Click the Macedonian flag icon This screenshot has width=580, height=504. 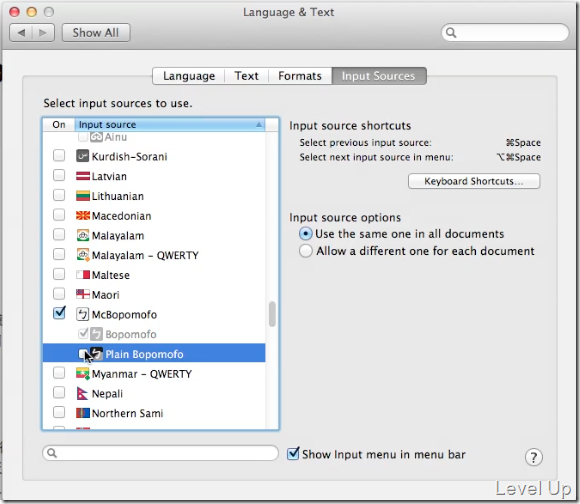[x=83, y=216]
